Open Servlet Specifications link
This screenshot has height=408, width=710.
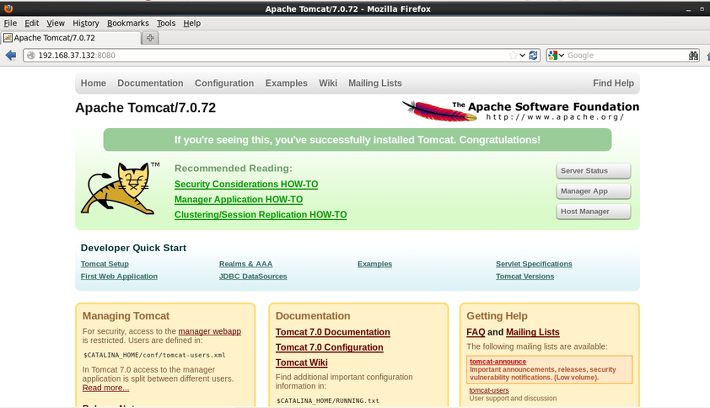pyautogui.click(x=534, y=264)
